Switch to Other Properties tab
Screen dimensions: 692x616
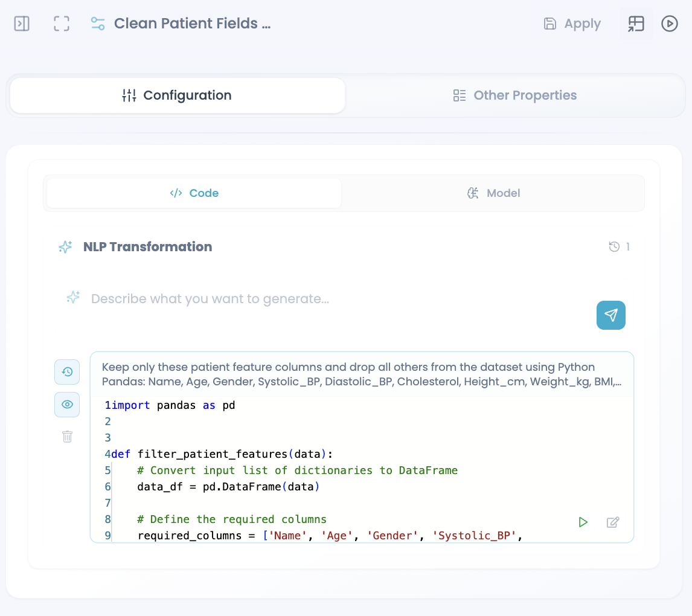[x=515, y=95]
